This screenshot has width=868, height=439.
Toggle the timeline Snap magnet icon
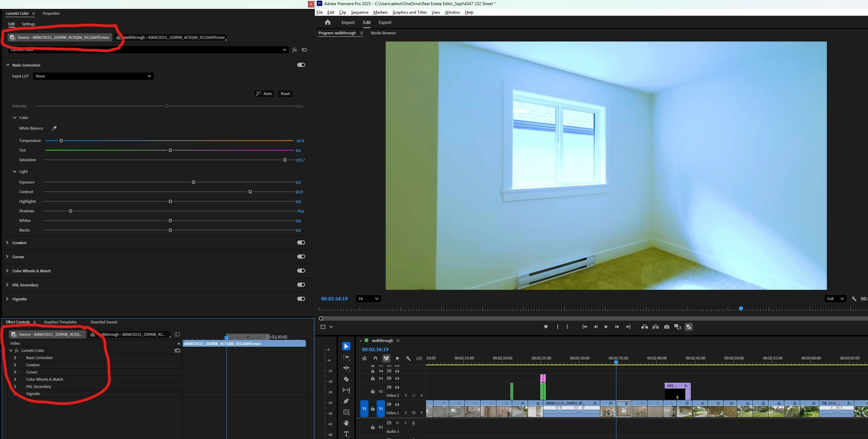coord(375,358)
